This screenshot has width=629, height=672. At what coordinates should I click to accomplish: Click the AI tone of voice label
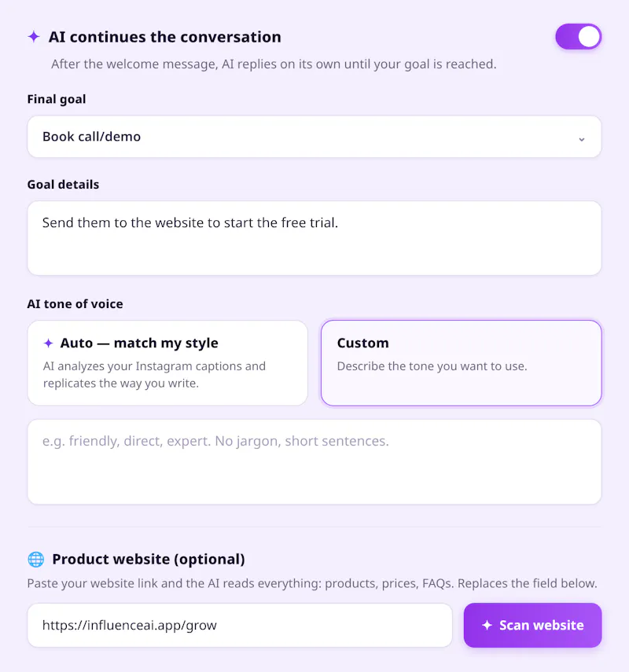tap(75, 304)
